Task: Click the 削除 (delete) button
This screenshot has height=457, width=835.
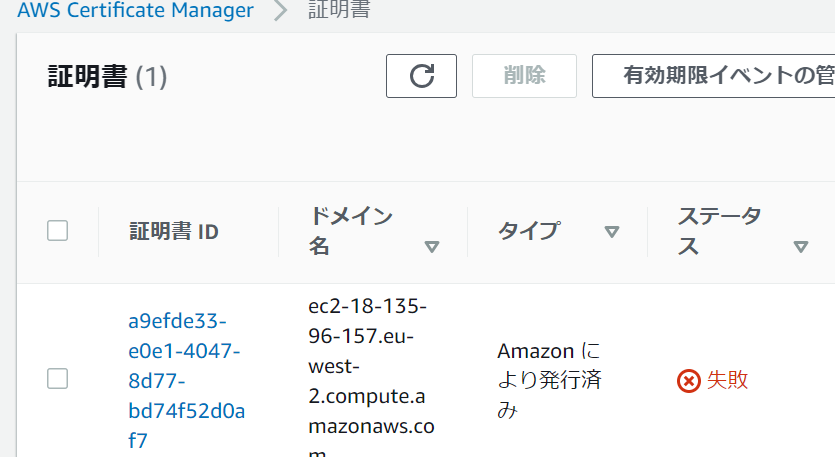Action: [x=524, y=76]
